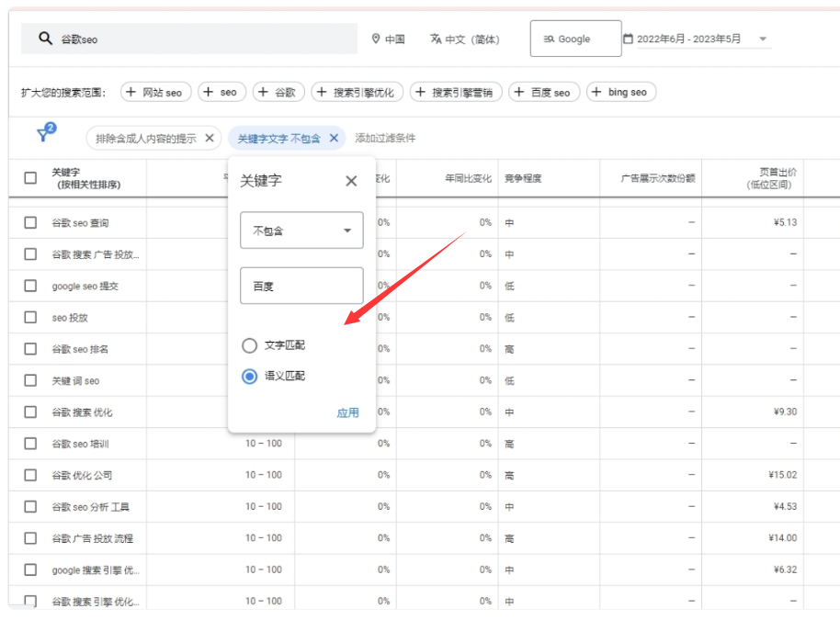Viewport: 840px width, 620px height.
Task: Open the 不包含 condition dropdown
Action: pyautogui.click(x=301, y=231)
